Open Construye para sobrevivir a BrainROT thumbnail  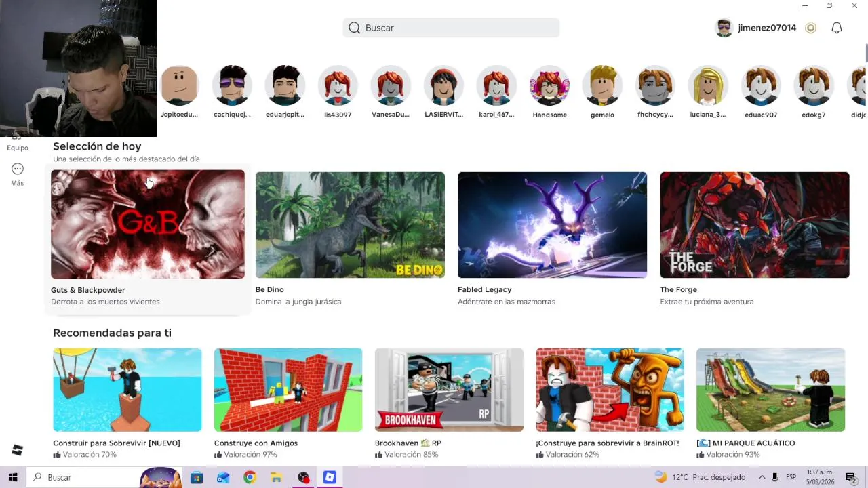(610, 390)
